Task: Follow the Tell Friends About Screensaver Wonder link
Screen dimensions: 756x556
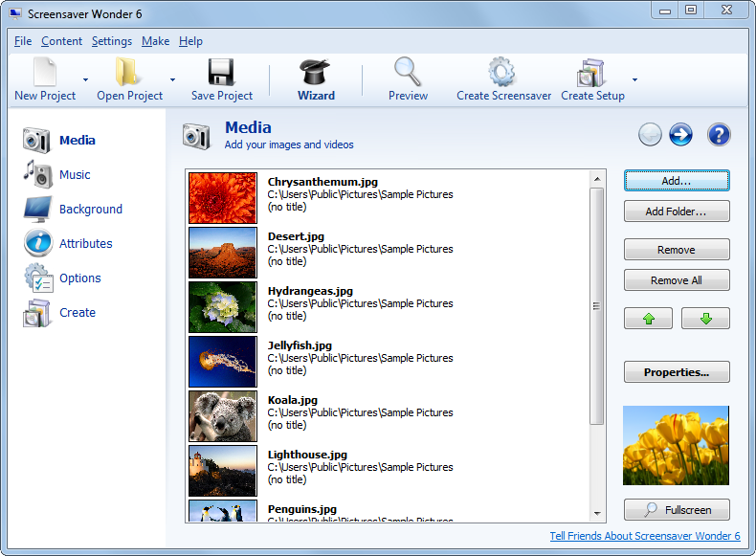Action: click(x=644, y=536)
